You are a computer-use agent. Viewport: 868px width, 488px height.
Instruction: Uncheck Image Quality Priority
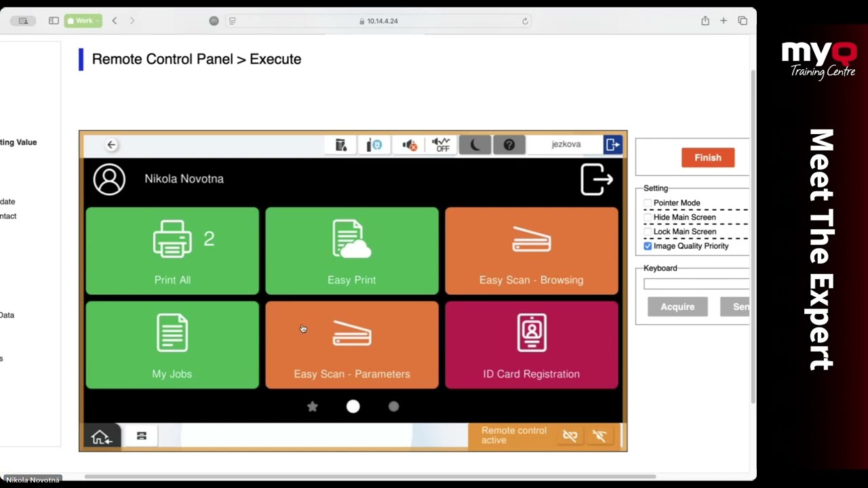click(648, 246)
